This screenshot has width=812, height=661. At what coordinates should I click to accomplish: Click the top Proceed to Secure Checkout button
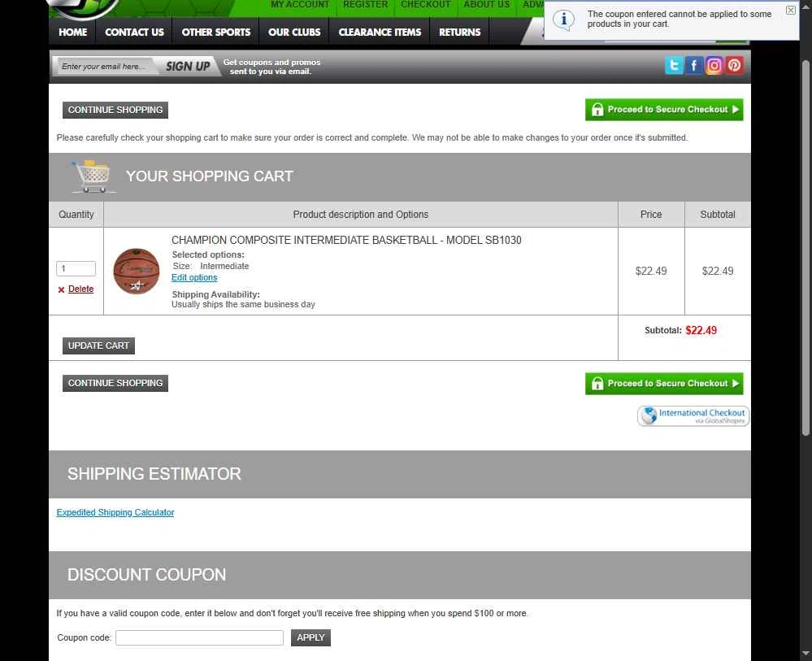coord(664,110)
